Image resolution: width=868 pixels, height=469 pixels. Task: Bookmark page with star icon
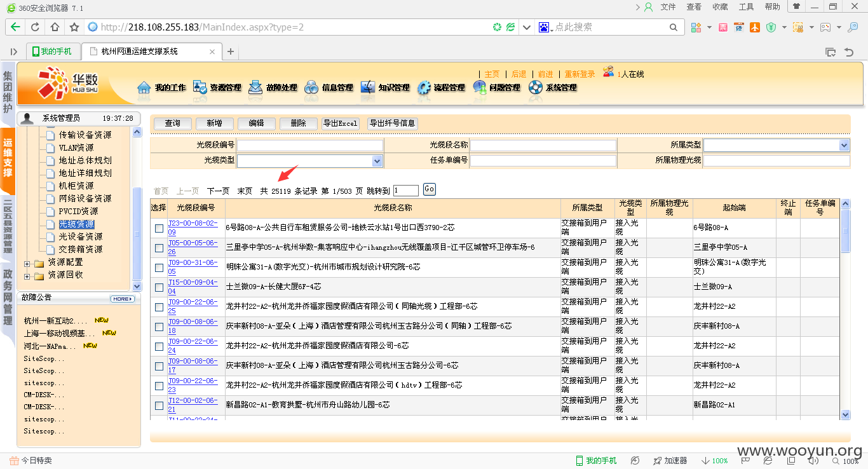(74, 27)
